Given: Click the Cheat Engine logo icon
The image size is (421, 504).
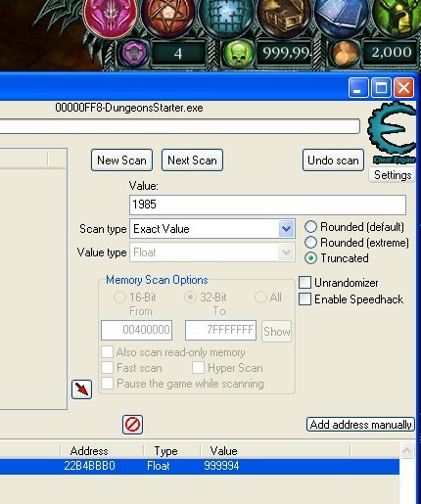Looking at the screenshot, I should point(392,133).
